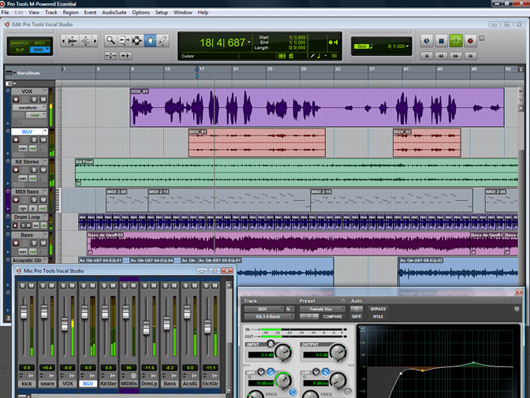Viewport: 530px width, 398px height.
Task: Open the VOX waveform track view dropdown
Action: pyautogui.click(x=29, y=108)
